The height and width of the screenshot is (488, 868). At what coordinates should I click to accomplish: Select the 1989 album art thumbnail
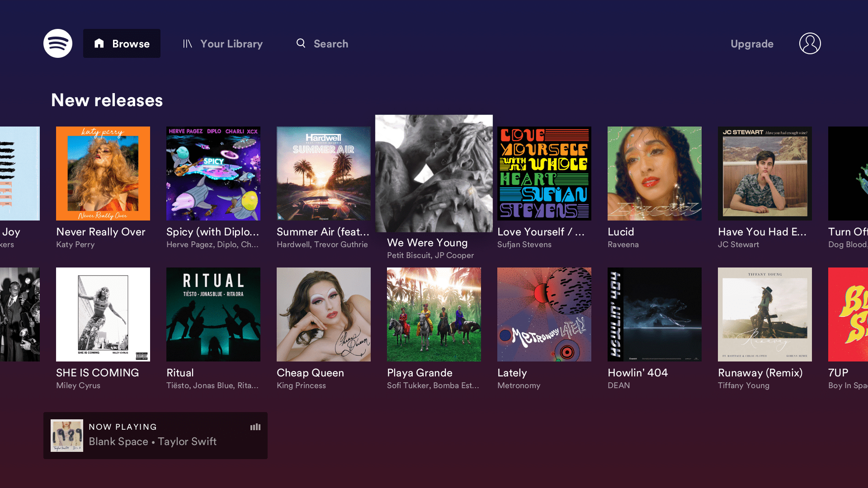click(x=67, y=436)
